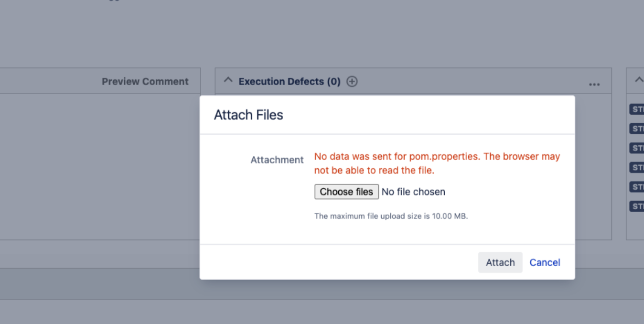Click the fifth status badge from the top
Screen dimensions: 644x324
637,187
